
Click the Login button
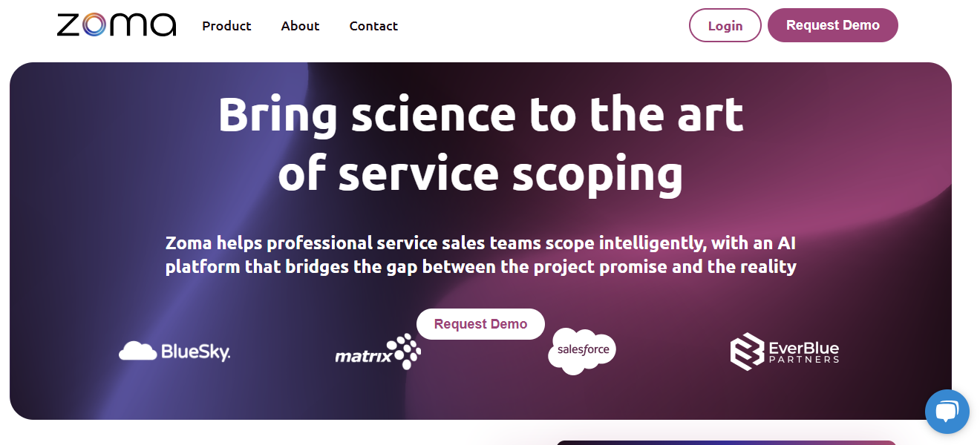coord(725,25)
